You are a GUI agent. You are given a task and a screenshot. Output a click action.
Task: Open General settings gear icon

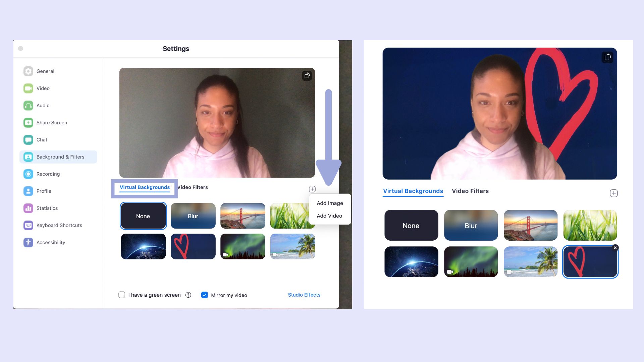pyautogui.click(x=28, y=71)
